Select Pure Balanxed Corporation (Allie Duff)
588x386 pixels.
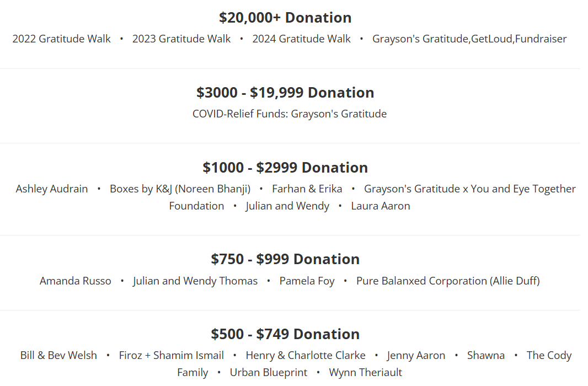click(x=448, y=281)
